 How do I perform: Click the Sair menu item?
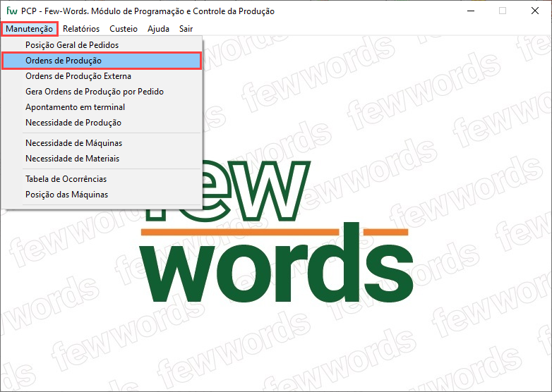point(186,29)
